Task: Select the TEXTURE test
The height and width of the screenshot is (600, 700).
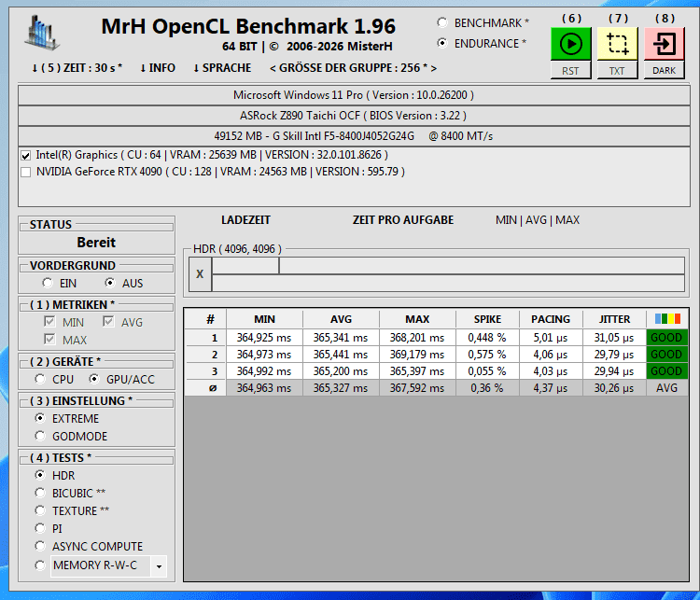Action: [40, 510]
